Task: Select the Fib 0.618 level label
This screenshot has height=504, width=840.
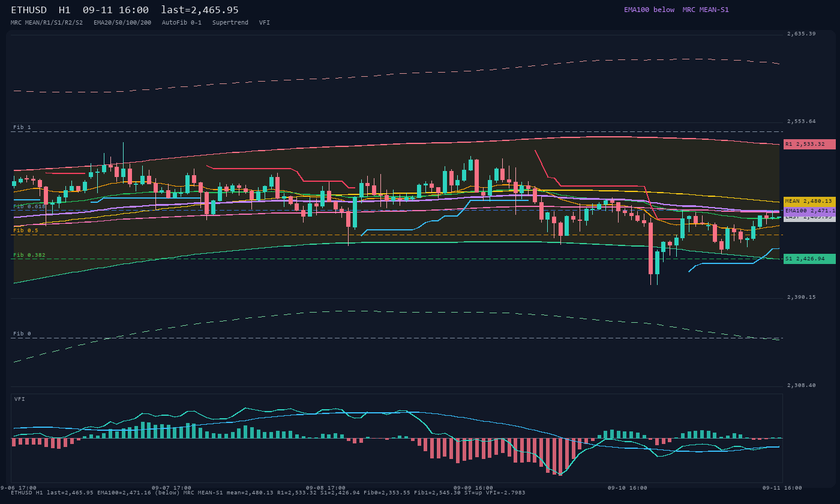Action: tap(29, 206)
